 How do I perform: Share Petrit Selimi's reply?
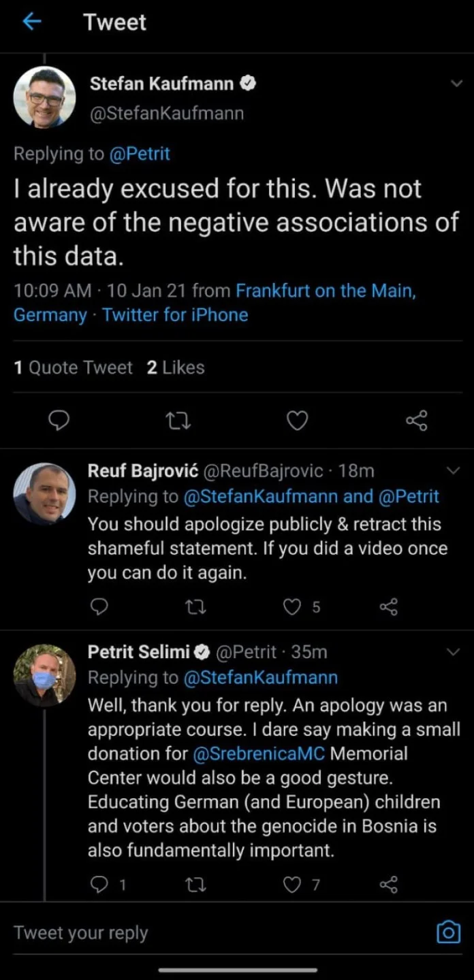pyautogui.click(x=388, y=885)
